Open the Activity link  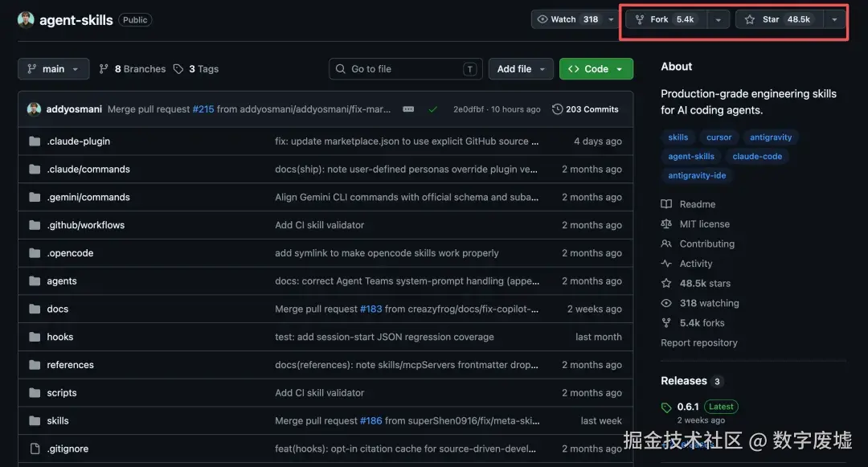point(696,264)
